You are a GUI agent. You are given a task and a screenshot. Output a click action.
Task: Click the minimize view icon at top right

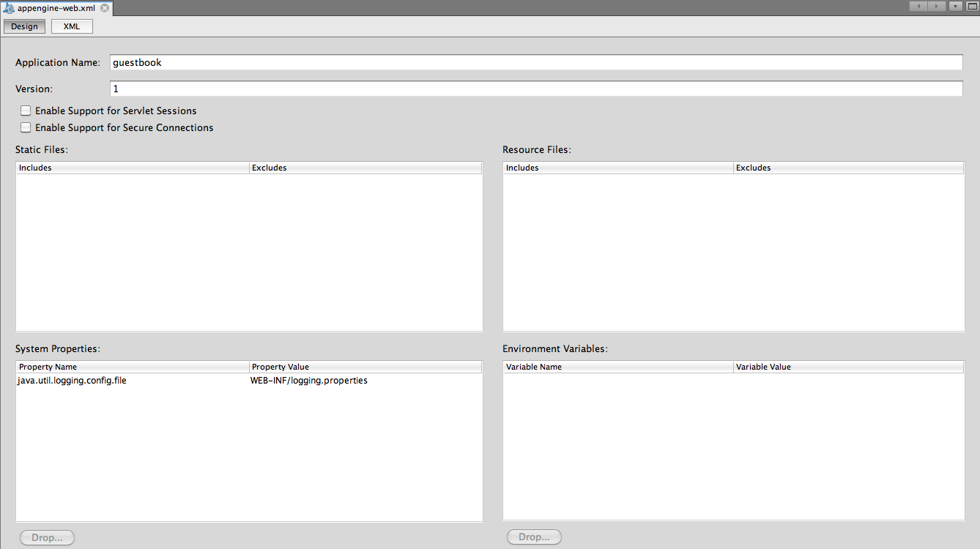coord(954,6)
